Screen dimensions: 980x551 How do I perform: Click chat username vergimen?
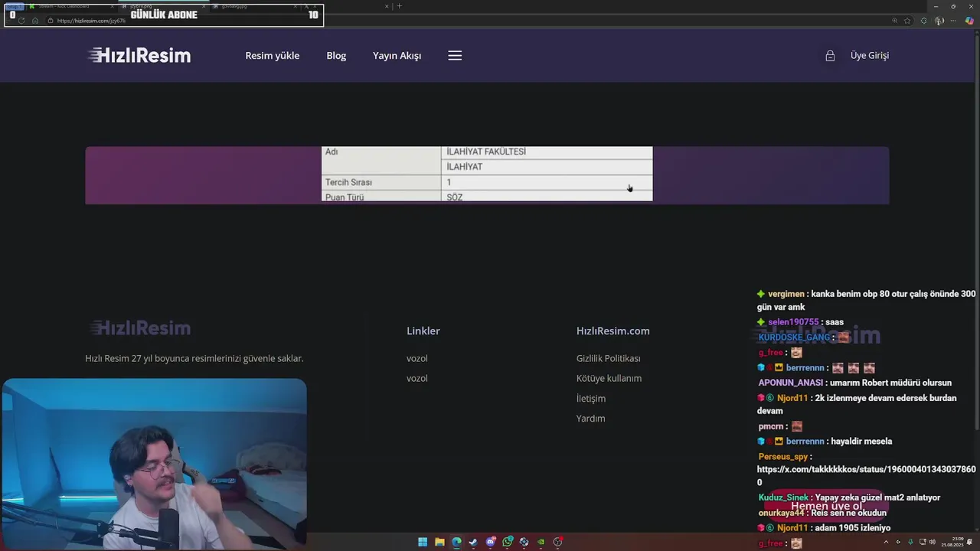tap(786, 294)
